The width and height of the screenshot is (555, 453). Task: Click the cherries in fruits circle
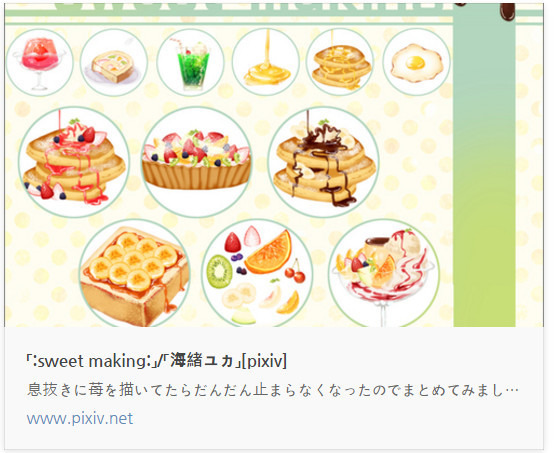coord(295,272)
